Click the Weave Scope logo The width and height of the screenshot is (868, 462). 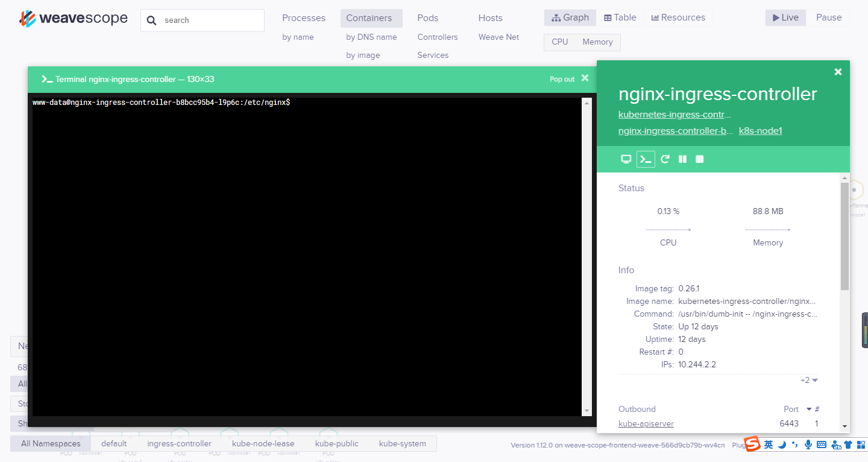coord(74,19)
